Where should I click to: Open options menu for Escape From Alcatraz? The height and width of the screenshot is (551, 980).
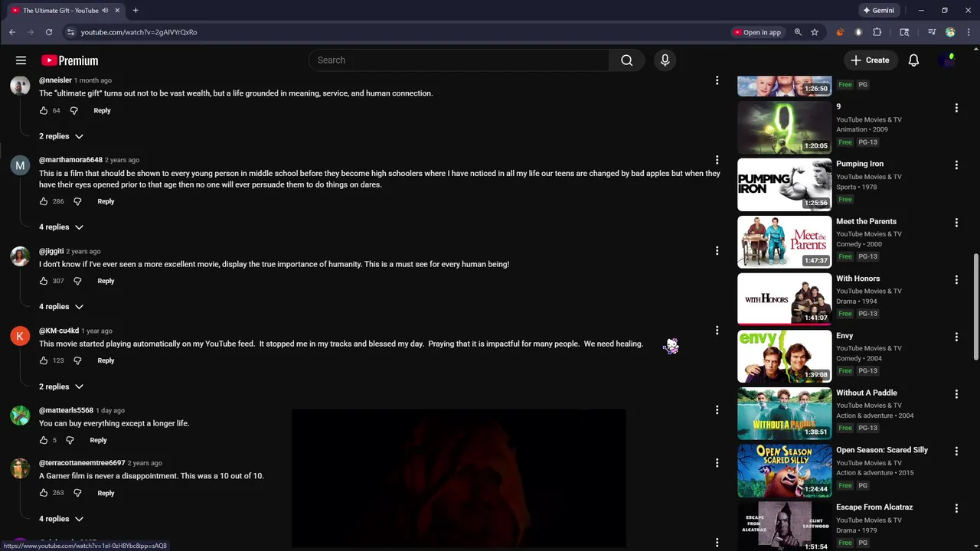click(x=956, y=508)
